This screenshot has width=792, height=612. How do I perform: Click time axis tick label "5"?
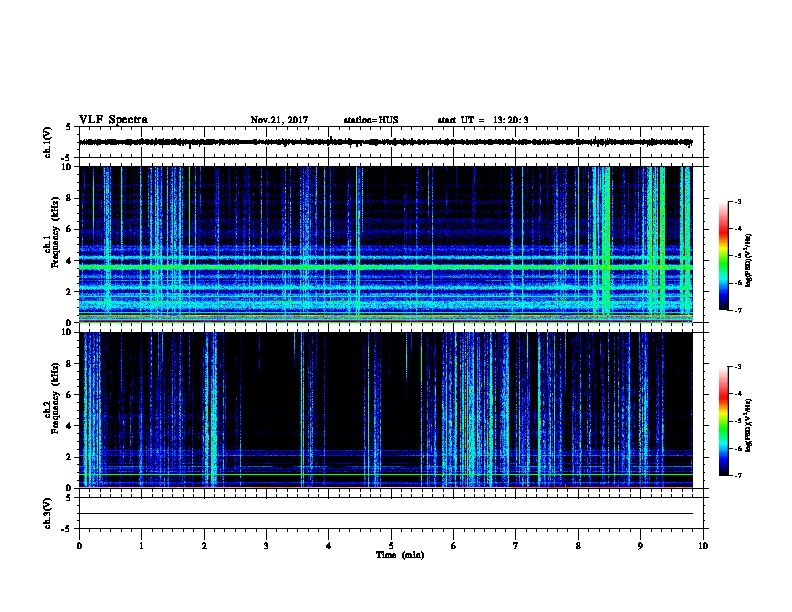391,545
